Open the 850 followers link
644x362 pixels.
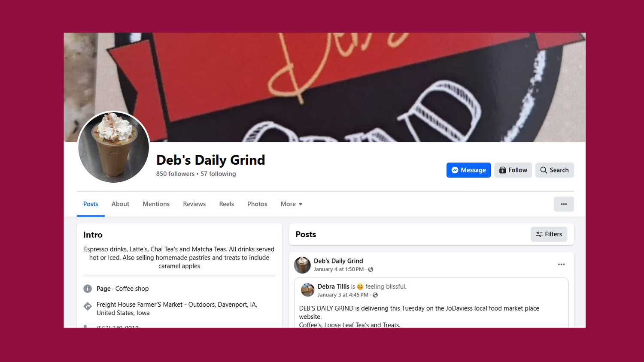175,174
